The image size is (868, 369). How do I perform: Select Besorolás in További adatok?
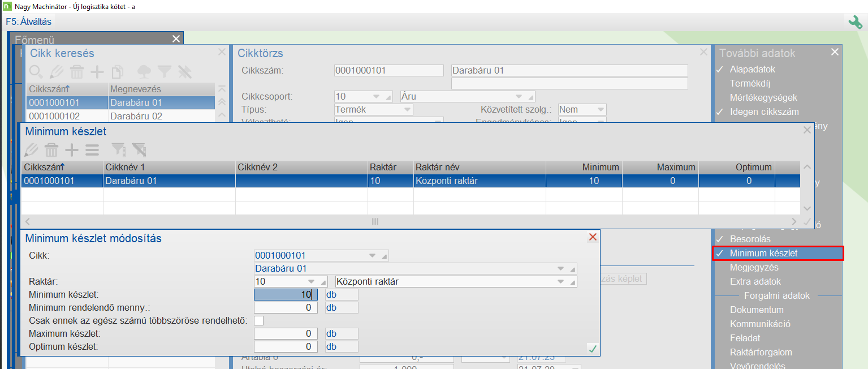click(x=750, y=239)
